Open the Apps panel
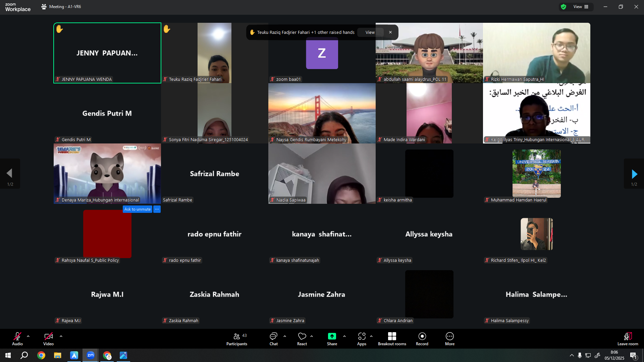Image resolution: width=644 pixels, height=362 pixels. point(362,339)
